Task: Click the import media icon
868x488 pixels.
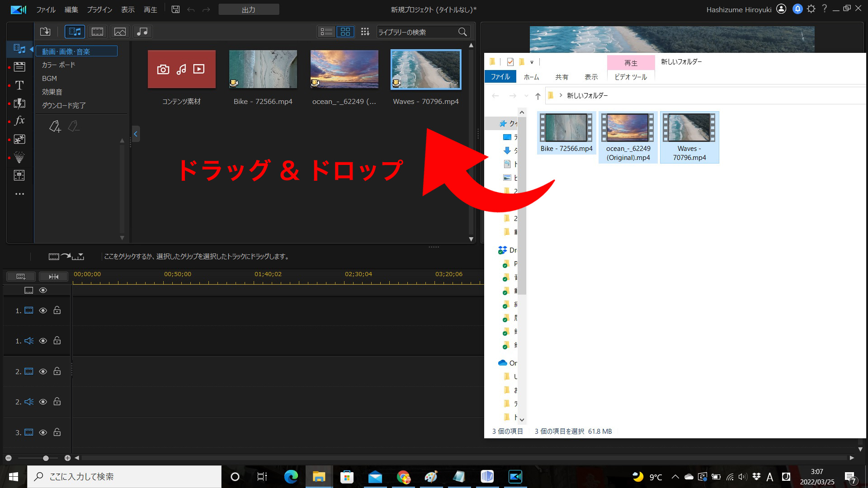Action: coord(45,32)
